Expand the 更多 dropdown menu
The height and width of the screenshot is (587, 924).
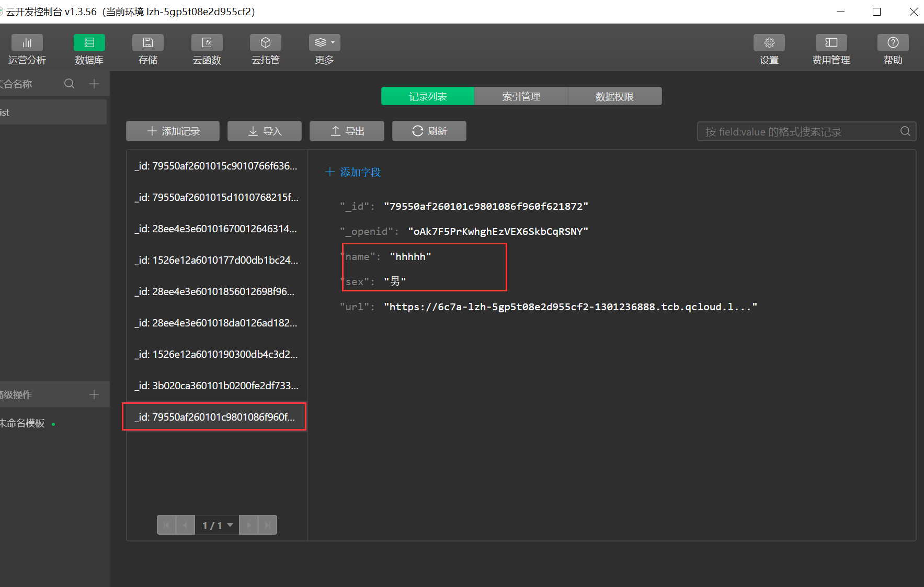pyautogui.click(x=325, y=50)
